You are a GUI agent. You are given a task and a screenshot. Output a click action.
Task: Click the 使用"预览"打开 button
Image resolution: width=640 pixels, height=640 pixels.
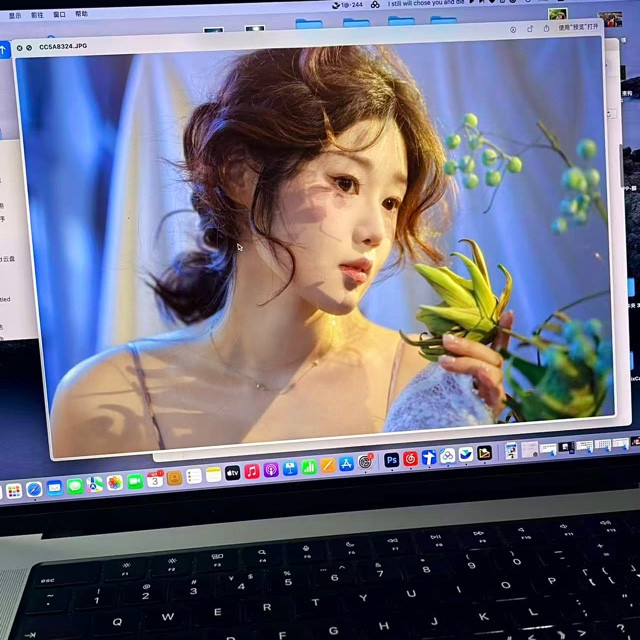(x=578, y=28)
